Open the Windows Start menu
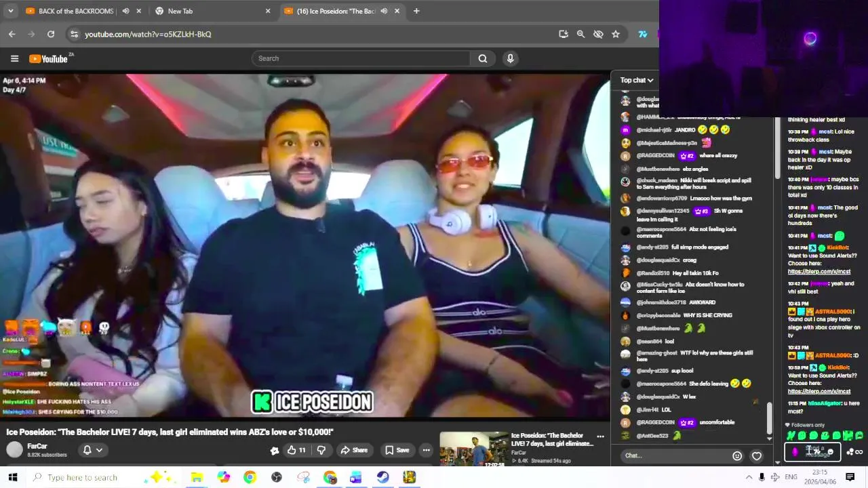This screenshot has height=488, width=868. coord(12,477)
